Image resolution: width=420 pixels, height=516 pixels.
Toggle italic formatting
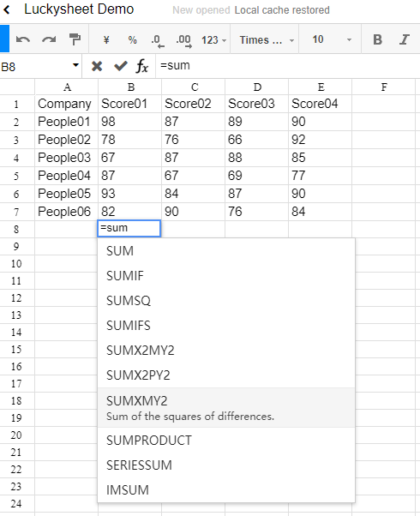[405, 39]
